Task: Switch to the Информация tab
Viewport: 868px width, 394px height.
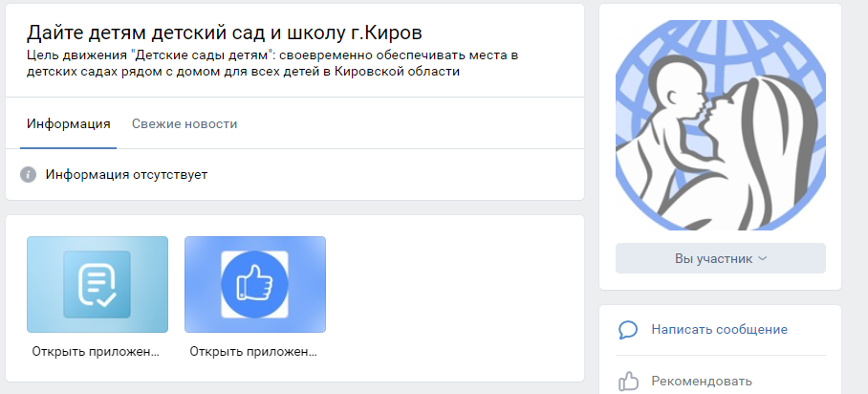Action: tap(69, 124)
